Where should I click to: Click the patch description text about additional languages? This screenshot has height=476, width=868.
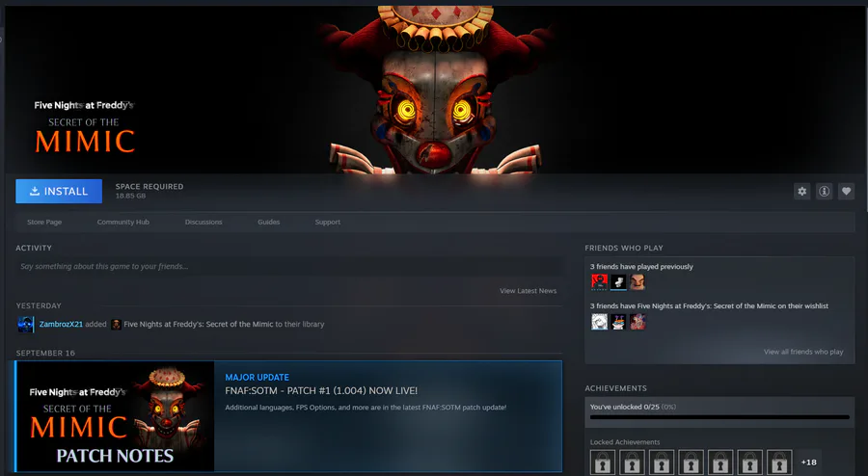[366, 408]
